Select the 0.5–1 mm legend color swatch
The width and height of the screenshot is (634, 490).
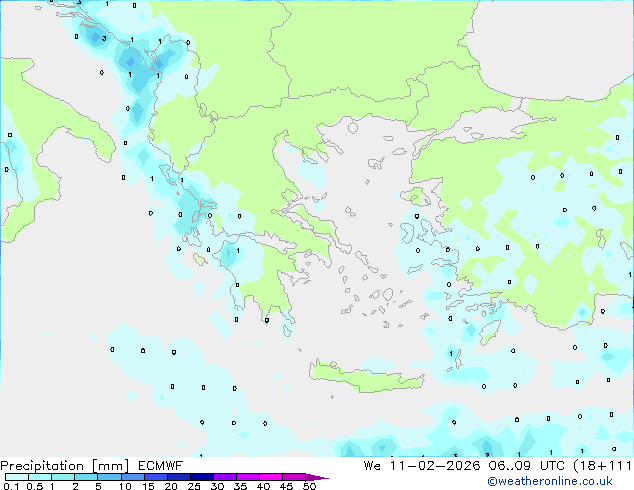coord(40,477)
